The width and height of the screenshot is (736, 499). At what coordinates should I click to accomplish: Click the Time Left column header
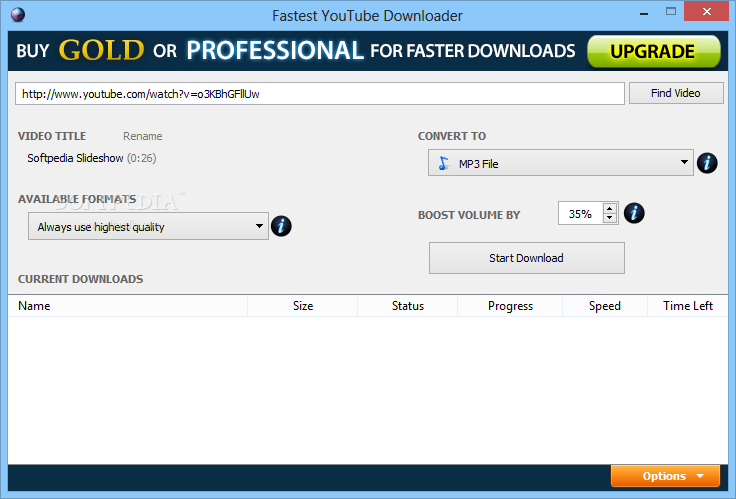[x=688, y=306]
